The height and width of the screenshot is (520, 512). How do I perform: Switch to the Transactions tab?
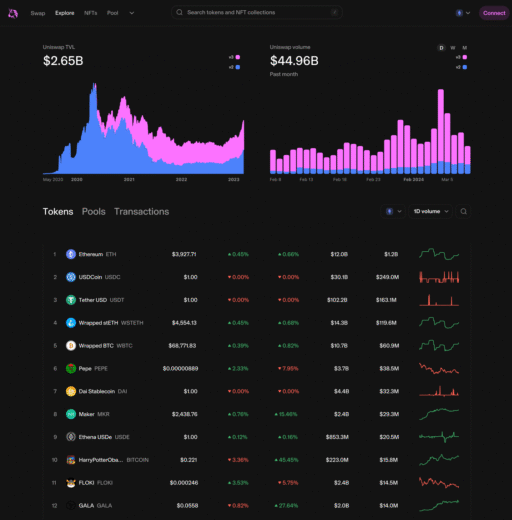(x=142, y=212)
